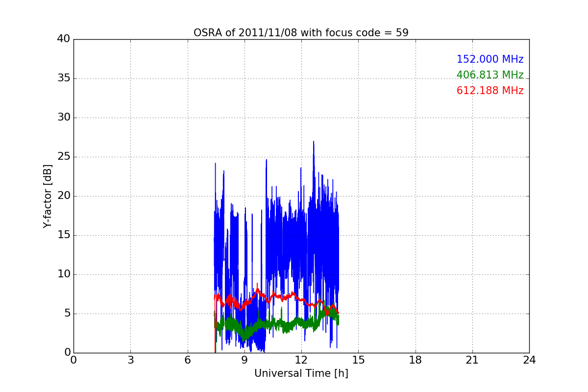Click x-axis tick label '21'
Viewport: 588px width, 392px height.
(472, 360)
